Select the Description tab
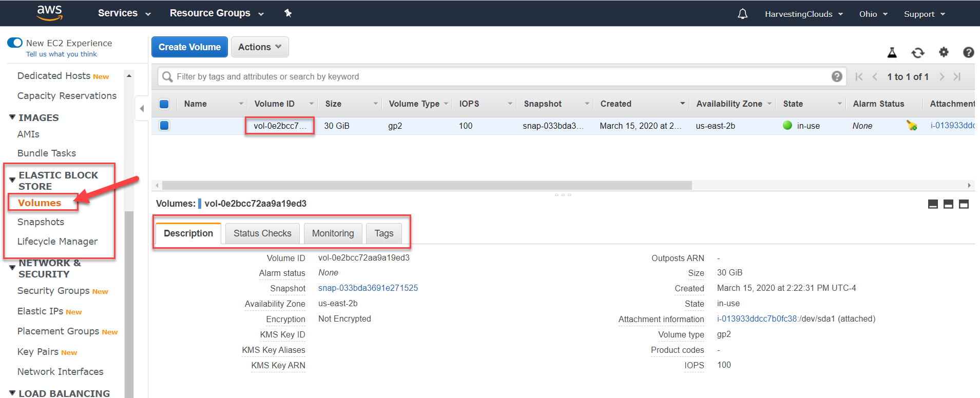980x398 pixels. click(188, 233)
